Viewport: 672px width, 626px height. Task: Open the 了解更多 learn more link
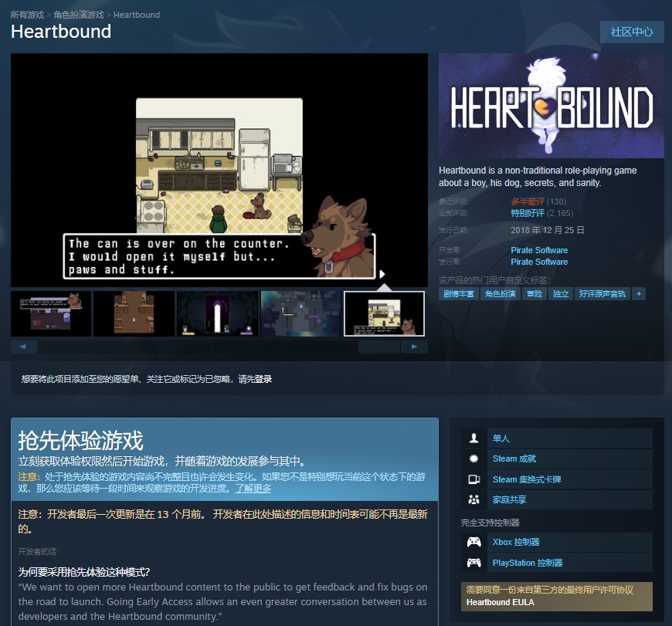click(253, 489)
